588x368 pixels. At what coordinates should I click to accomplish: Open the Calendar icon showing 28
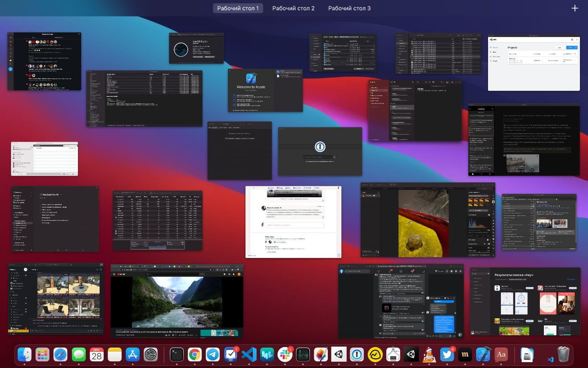[x=97, y=355]
